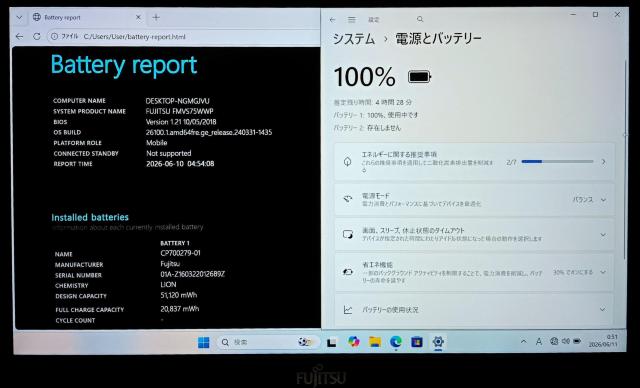Click the taskbar 検索 search box

pos(268,342)
